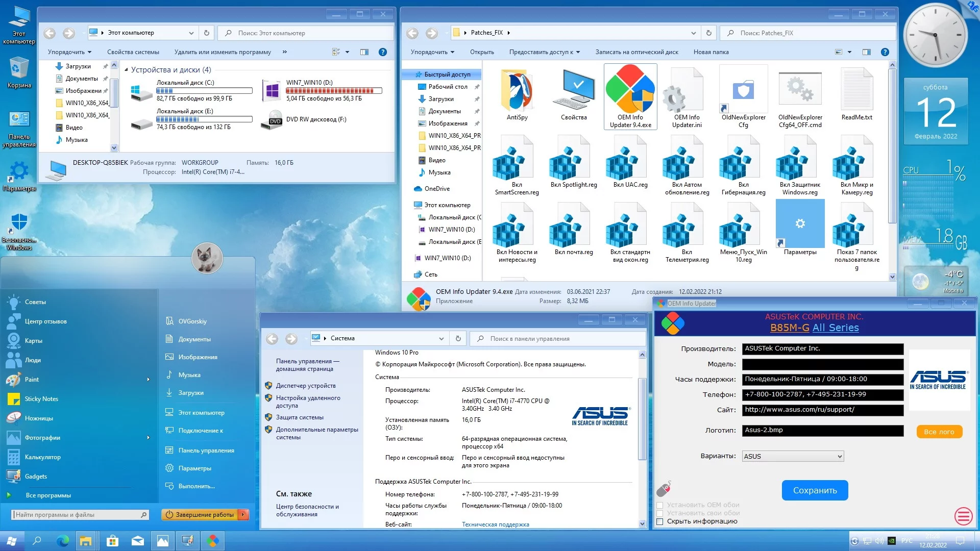Click the red round menu icon in OEM Info Updater
The height and width of the screenshot is (551, 980).
pyautogui.click(x=963, y=516)
